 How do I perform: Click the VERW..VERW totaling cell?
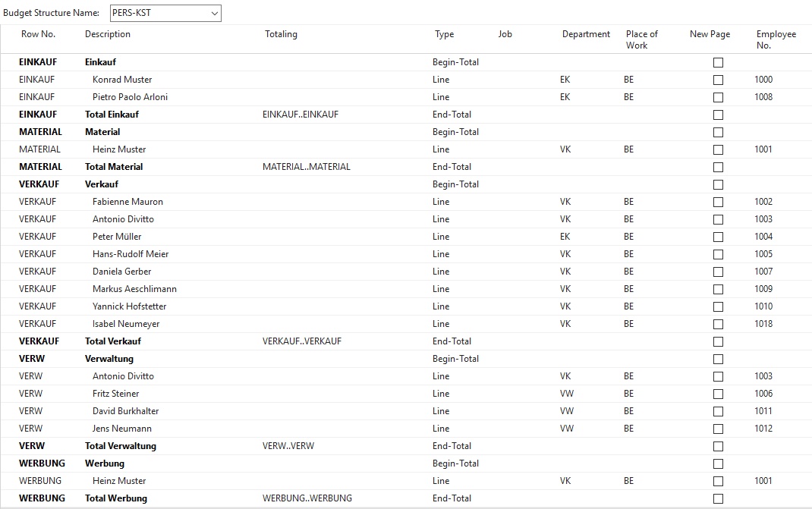(x=288, y=446)
